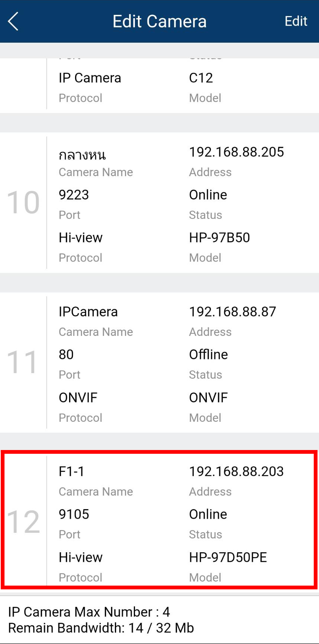
Task: Tap the Offline status of camera 11
Action: point(208,355)
